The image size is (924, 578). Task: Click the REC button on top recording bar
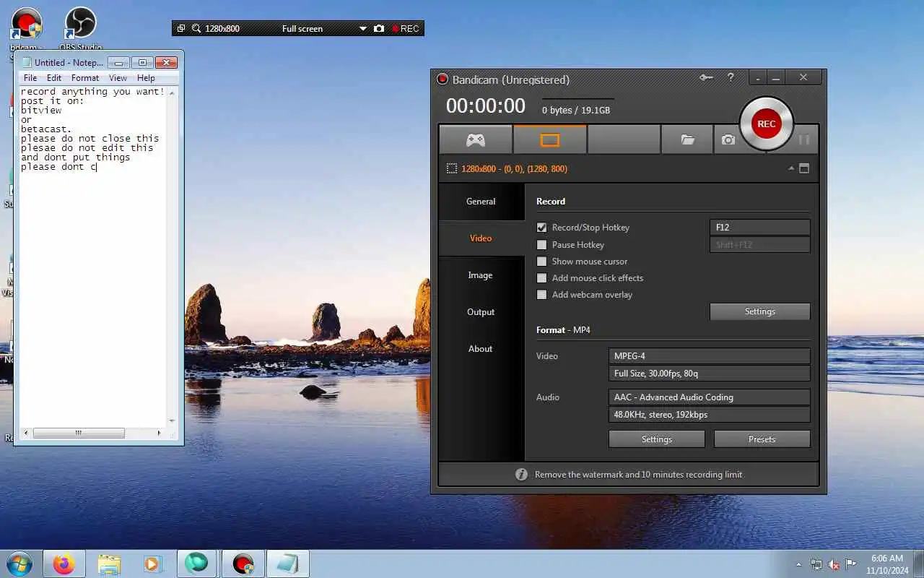(405, 29)
